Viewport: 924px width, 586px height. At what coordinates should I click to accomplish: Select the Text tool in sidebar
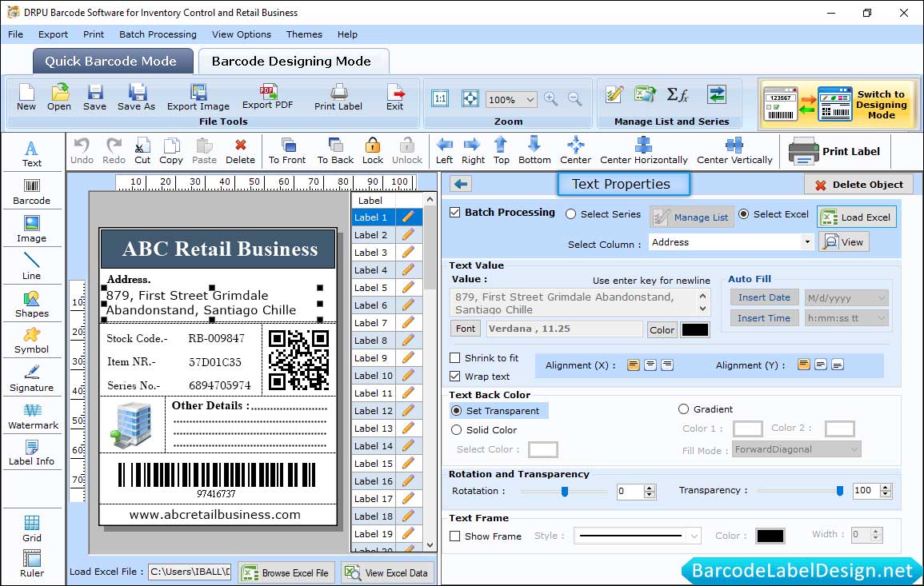click(32, 154)
